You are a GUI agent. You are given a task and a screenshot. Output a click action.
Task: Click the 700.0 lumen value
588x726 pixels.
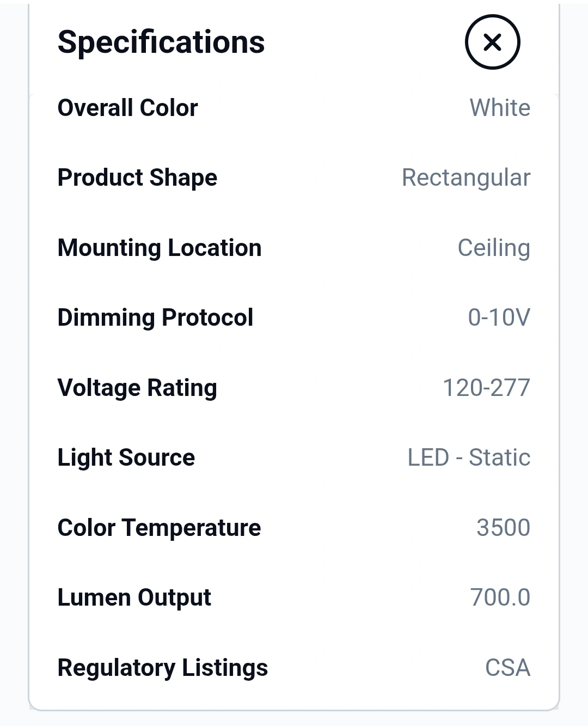click(500, 597)
